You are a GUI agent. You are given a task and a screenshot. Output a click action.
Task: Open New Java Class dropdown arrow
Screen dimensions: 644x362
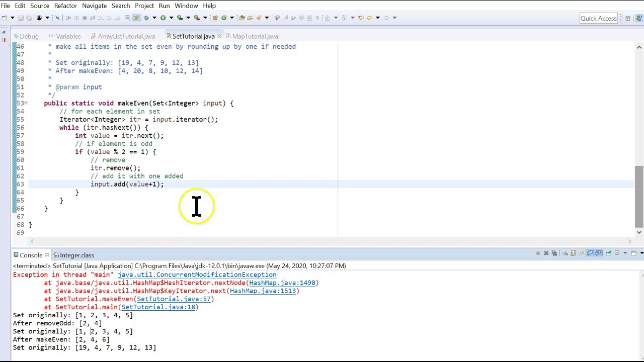point(232,18)
